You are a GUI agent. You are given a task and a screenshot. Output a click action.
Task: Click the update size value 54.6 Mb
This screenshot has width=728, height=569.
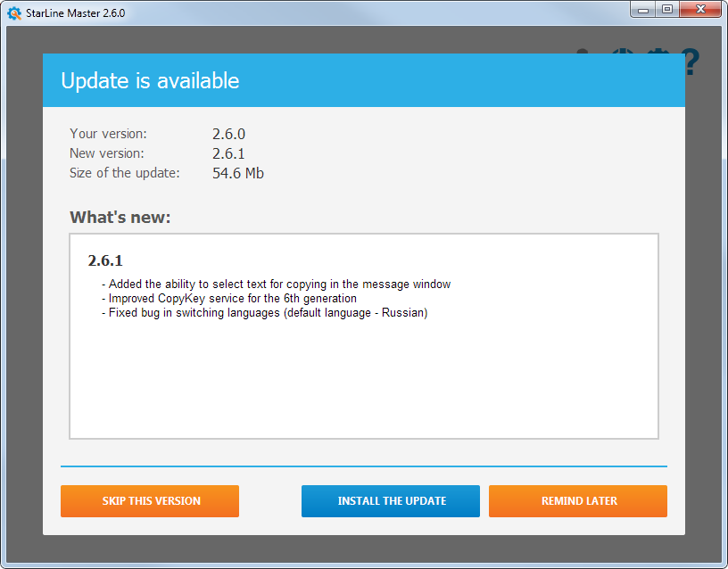(x=238, y=173)
